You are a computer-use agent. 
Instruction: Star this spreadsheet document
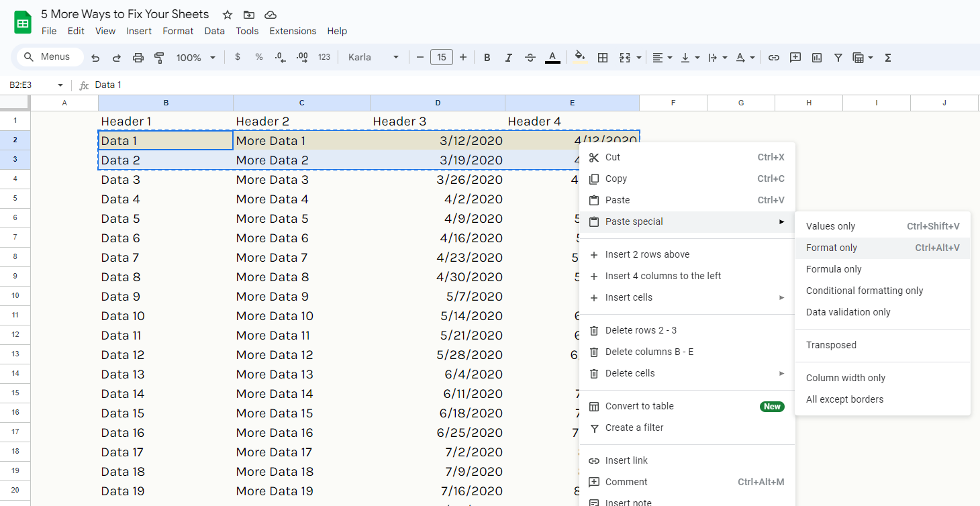[x=228, y=15]
